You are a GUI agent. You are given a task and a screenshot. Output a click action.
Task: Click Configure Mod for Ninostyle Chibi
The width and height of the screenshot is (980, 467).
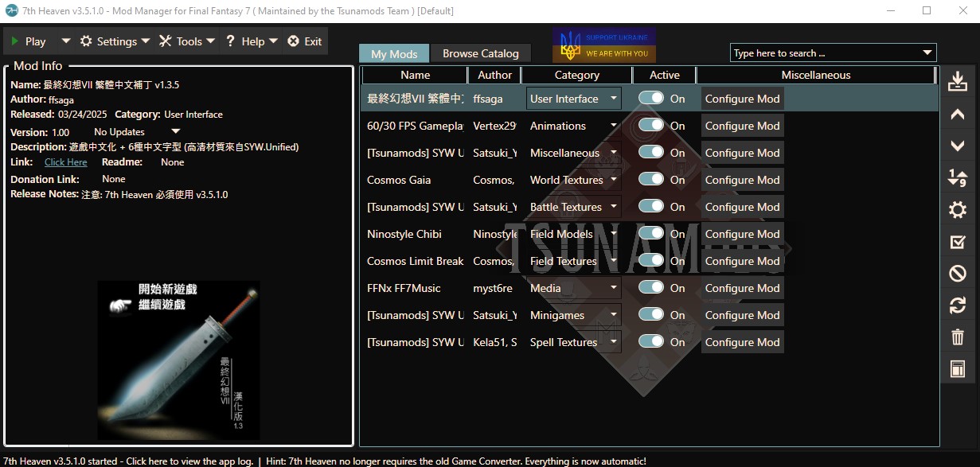(x=743, y=234)
